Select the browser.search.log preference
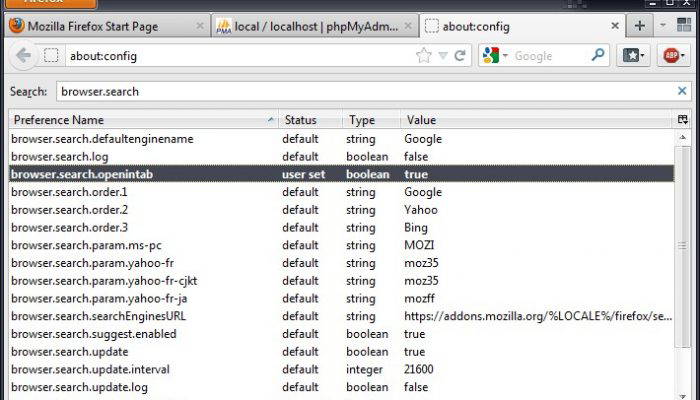Viewport: 700px width, 400px height. pyautogui.click(x=59, y=157)
